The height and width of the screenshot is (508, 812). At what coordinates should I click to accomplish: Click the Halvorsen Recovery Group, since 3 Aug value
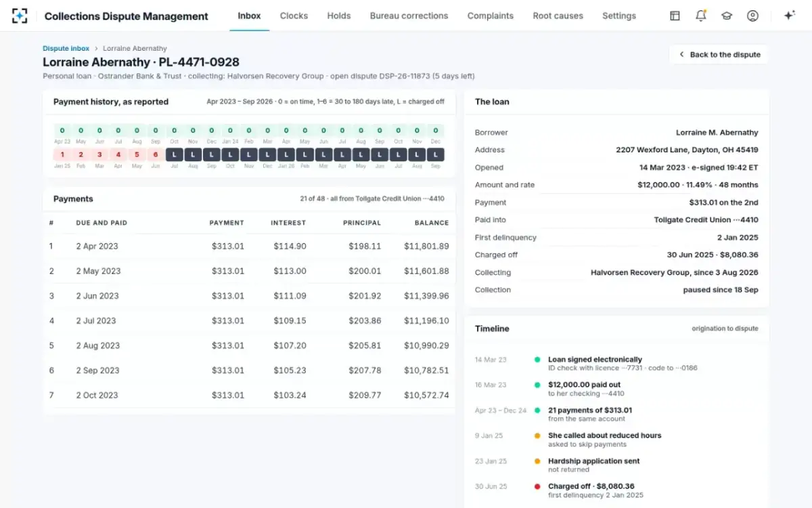point(675,273)
